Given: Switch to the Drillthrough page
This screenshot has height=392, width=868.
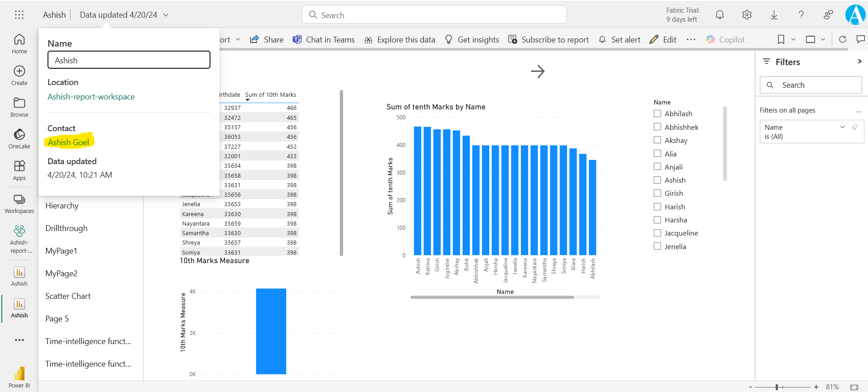Looking at the screenshot, I should point(67,228).
